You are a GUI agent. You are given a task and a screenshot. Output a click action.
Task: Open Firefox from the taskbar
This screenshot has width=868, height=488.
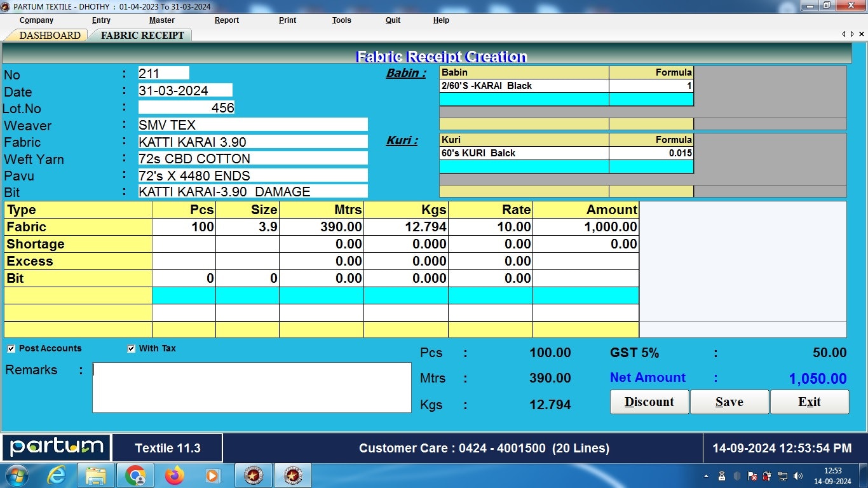pos(175,475)
